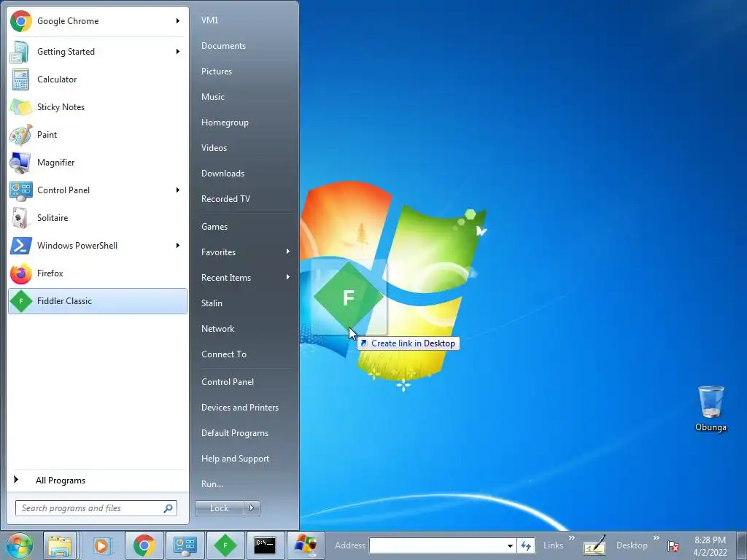Open Games explorer
Screen dimensions: 747x560
214,227
